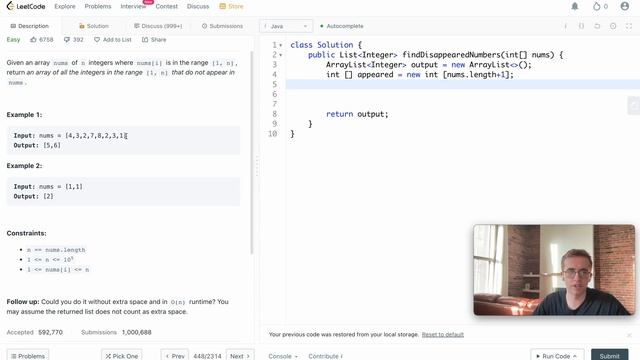The width and height of the screenshot is (640, 360).
Task: Toggle Autocomplete indicator
Action: (342, 26)
